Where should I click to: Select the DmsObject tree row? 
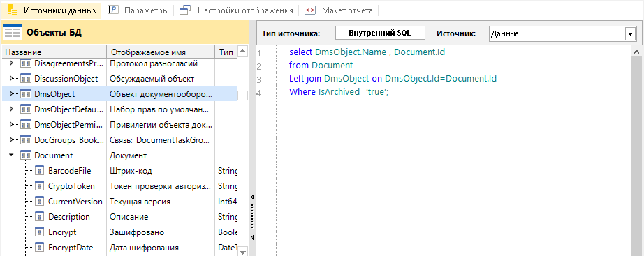click(119, 94)
